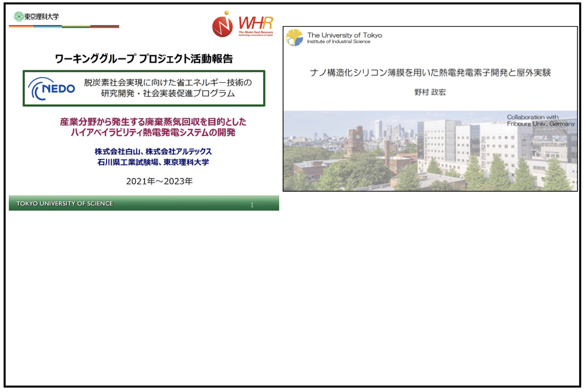The height and width of the screenshot is (392, 586).
Task: Click the Institute of Industrial Science subtitle
Action: tap(339, 42)
